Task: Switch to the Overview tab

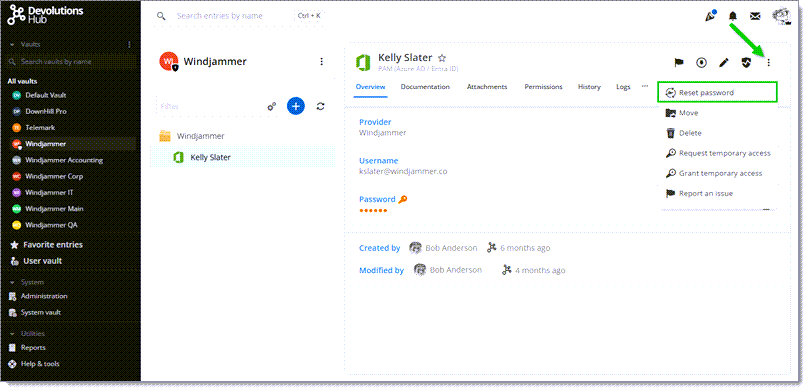Action: pos(370,87)
